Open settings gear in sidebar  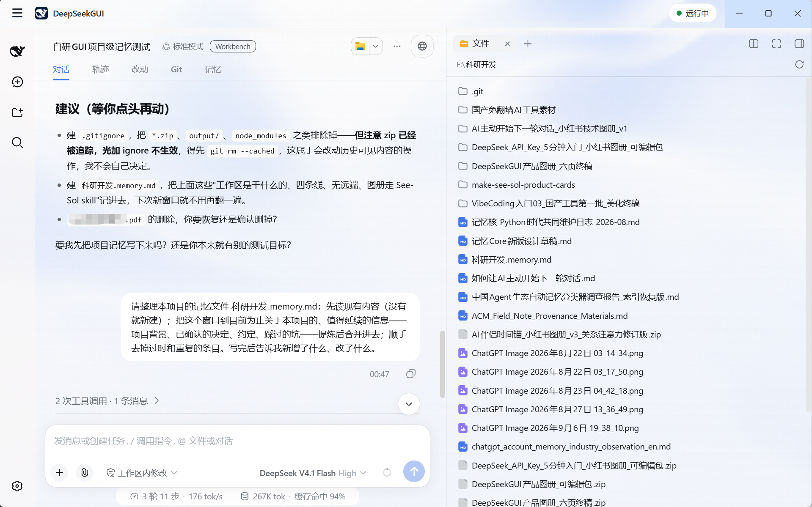pos(17,486)
